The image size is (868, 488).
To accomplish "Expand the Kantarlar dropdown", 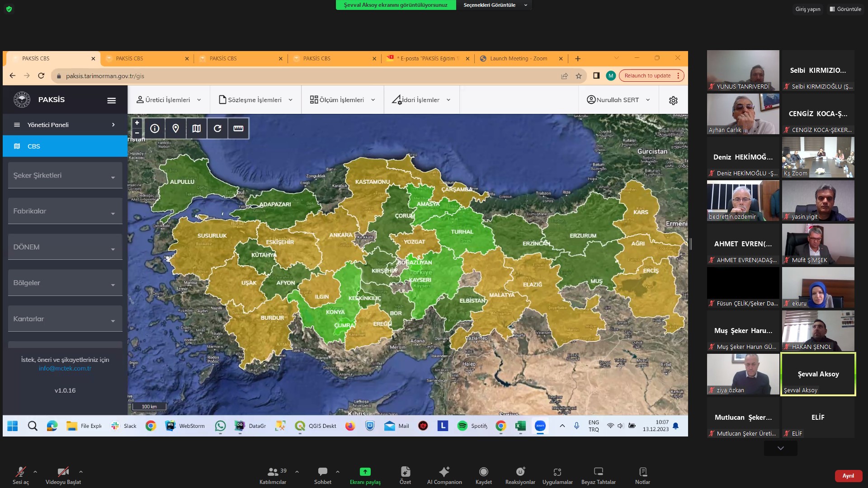I will point(65,319).
